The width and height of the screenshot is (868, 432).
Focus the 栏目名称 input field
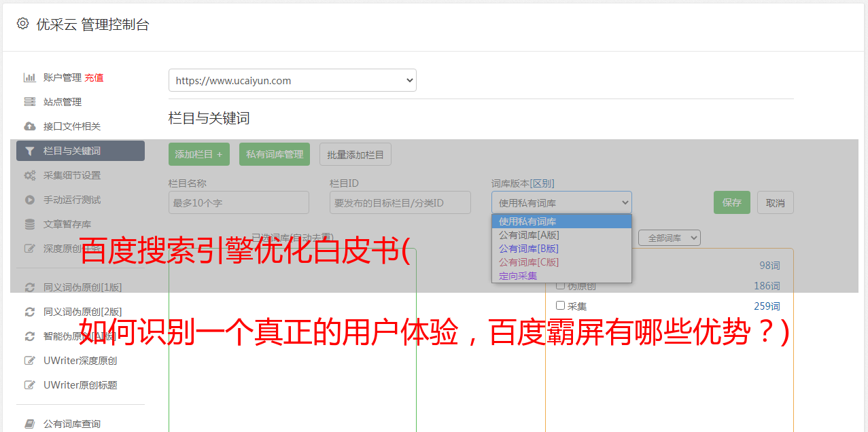pyautogui.click(x=239, y=202)
